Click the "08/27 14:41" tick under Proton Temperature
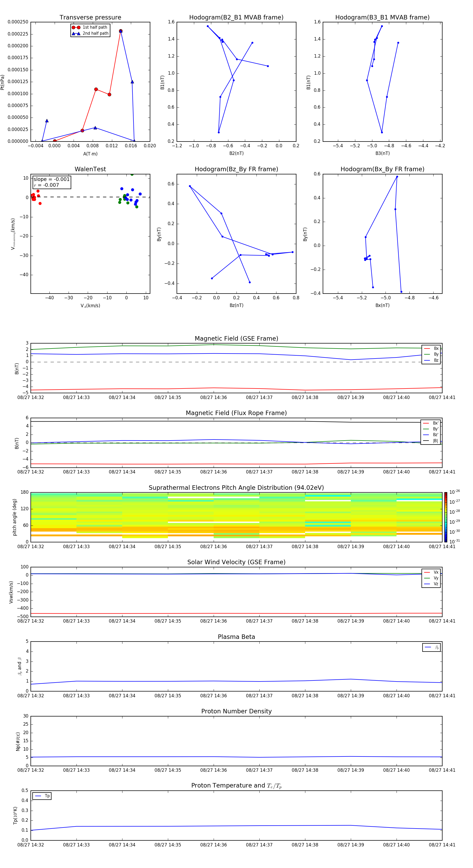Screen dimensions: 473x868 tap(442, 845)
